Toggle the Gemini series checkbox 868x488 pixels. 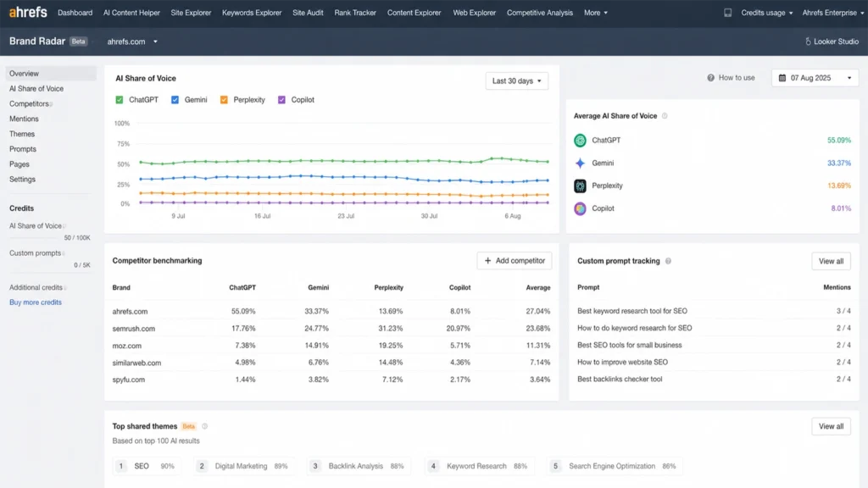click(175, 100)
